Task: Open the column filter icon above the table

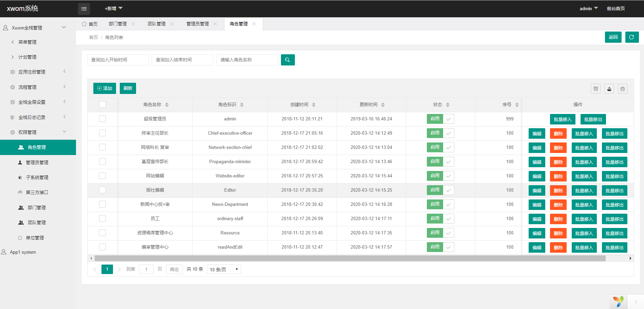Action: pos(596,89)
